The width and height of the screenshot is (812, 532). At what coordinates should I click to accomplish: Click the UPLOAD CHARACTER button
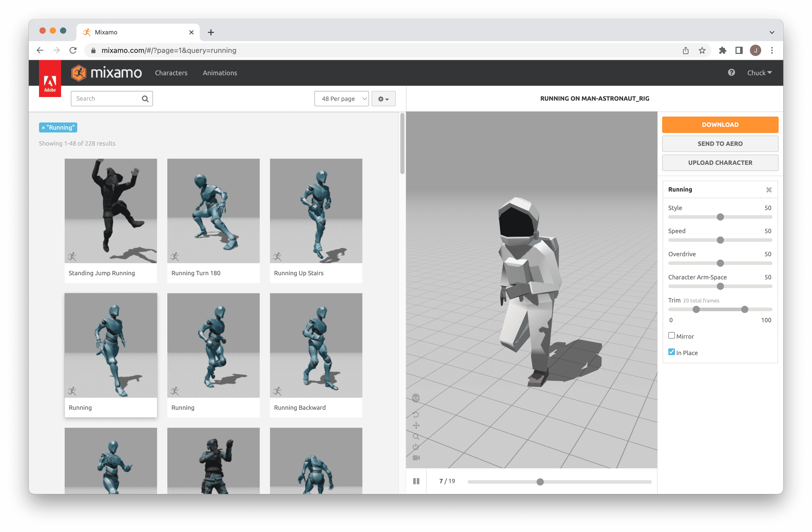coord(720,163)
